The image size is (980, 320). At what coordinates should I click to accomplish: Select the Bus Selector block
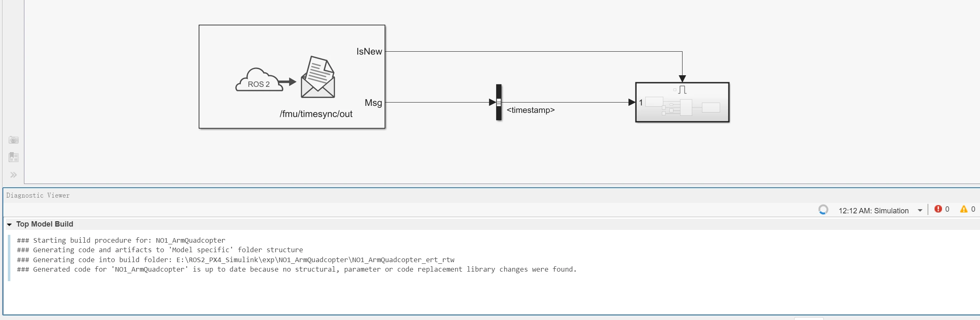(499, 103)
